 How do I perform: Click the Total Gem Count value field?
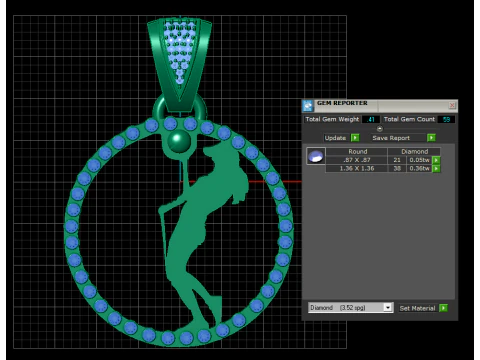(446, 119)
